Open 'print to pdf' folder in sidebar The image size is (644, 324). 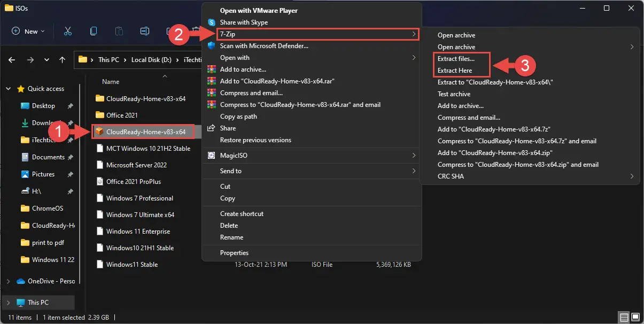pyautogui.click(x=48, y=243)
